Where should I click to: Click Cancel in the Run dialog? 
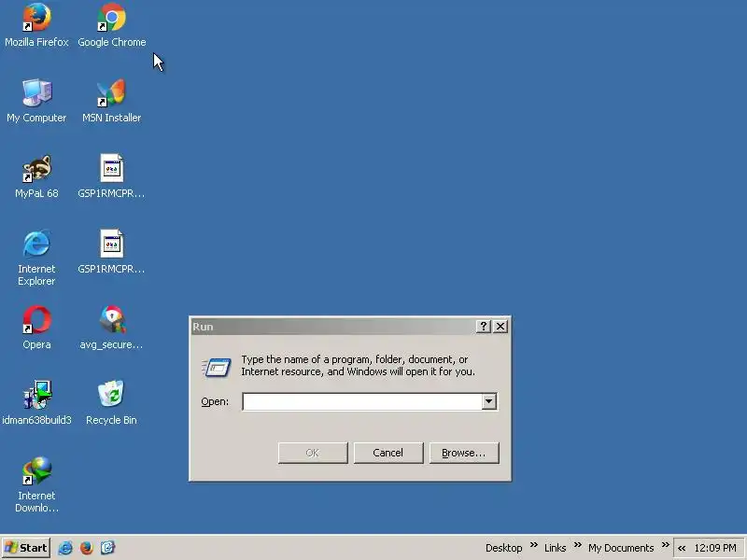(388, 453)
